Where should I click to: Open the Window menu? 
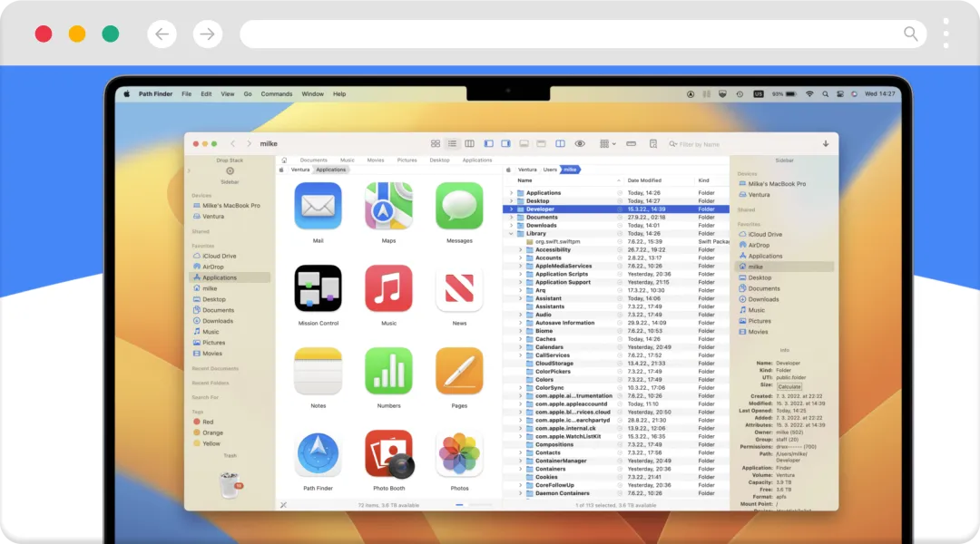[x=312, y=93]
